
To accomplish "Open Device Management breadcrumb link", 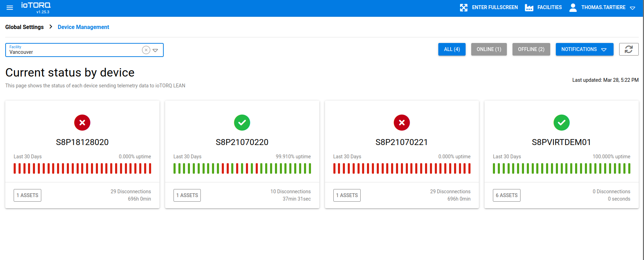I will (x=83, y=27).
